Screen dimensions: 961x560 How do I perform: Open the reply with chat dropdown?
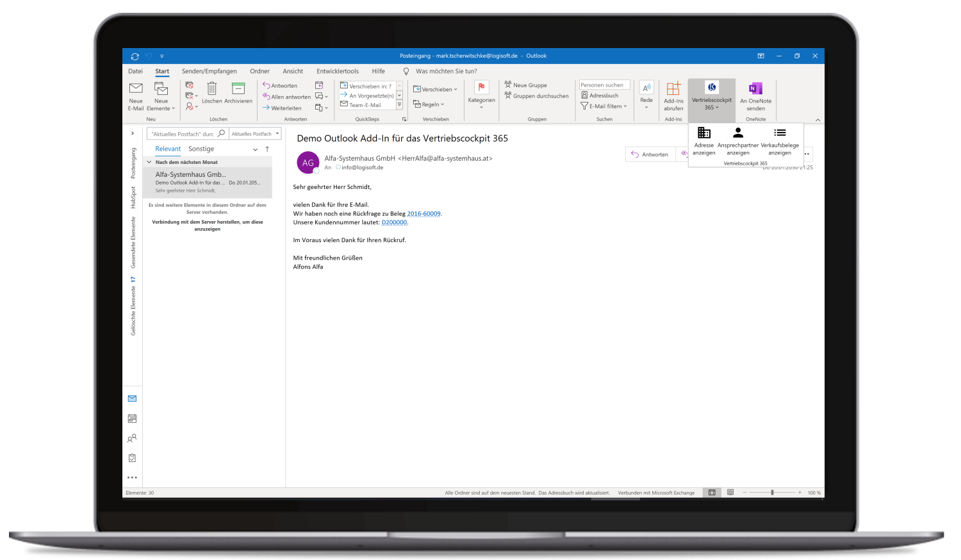click(322, 96)
